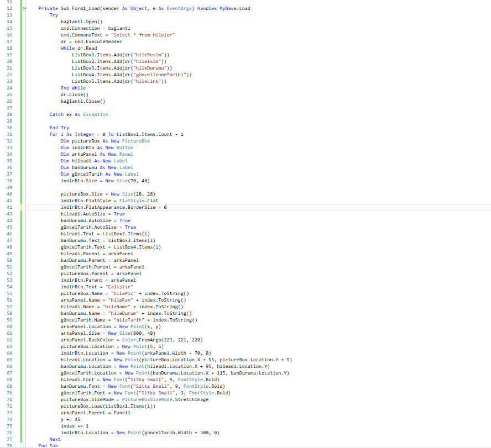This screenshot has height=448, width=491.
Task: Click the "hileLink" string literal
Action: pyautogui.click(x=147, y=81)
